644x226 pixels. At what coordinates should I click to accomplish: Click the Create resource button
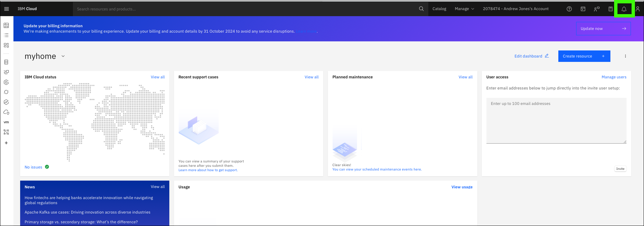pyautogui.click(x=584, y=56)
